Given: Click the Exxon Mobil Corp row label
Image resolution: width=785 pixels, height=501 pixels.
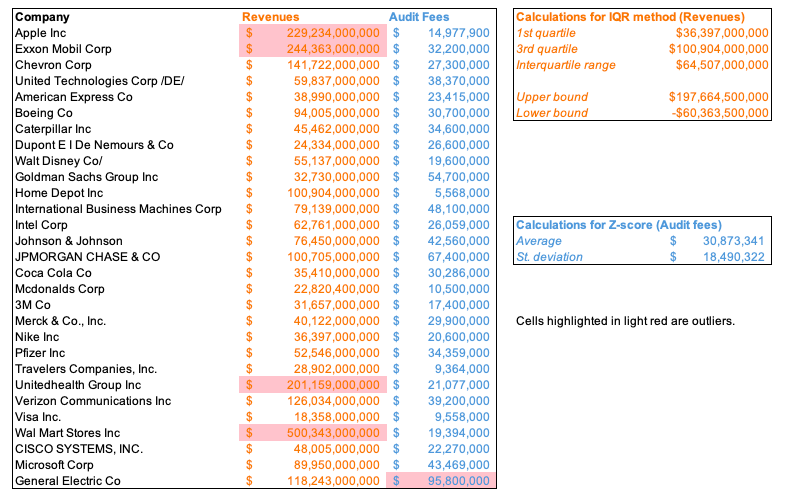Looking at the screenshot, I should pyautogui.click(x=63, y=49).
